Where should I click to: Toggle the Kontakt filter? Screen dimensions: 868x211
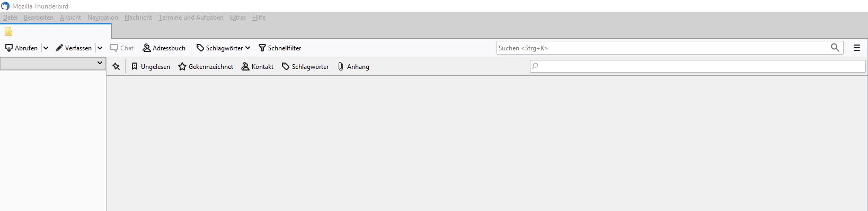(x=258, y=66)
